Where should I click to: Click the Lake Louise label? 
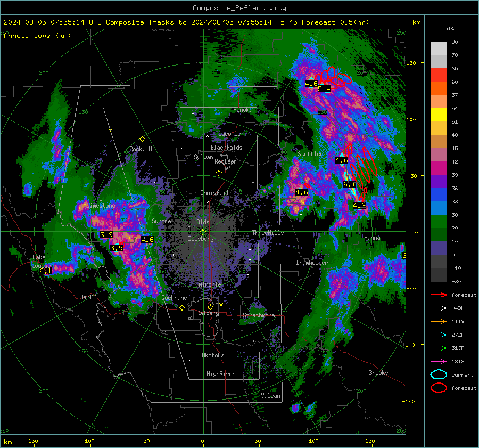coord(40,262)
